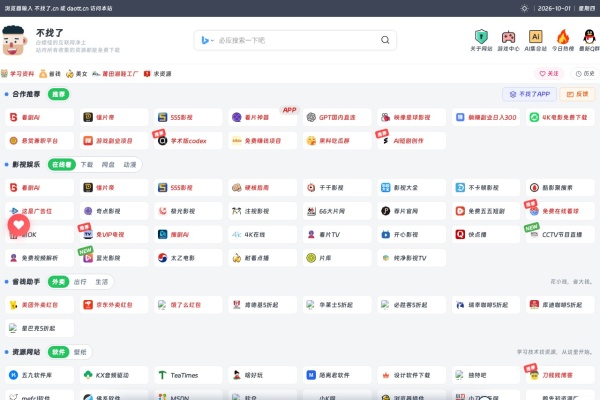The width and height of the screenshot is (600, 400).
Task: Open the 游戏中心 gamepad icon
Action: click(508, 40)
